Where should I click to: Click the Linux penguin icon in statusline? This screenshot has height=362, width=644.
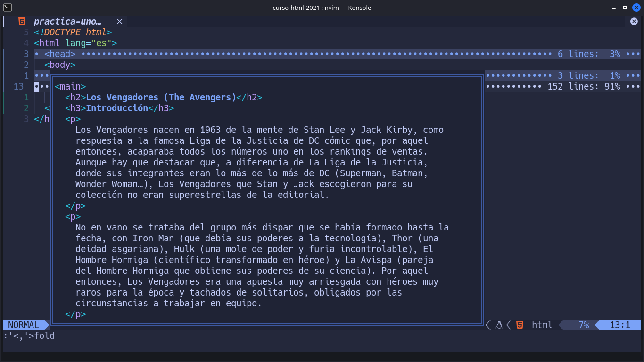(499, 325)
